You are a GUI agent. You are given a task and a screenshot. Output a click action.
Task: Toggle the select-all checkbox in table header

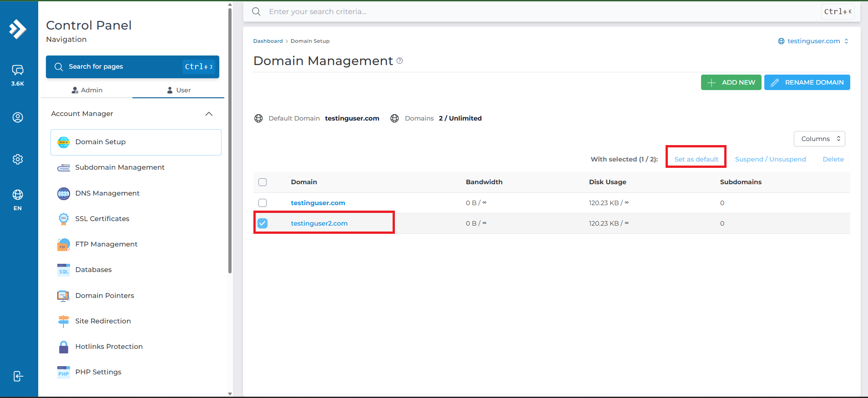(x=262, y=182)
